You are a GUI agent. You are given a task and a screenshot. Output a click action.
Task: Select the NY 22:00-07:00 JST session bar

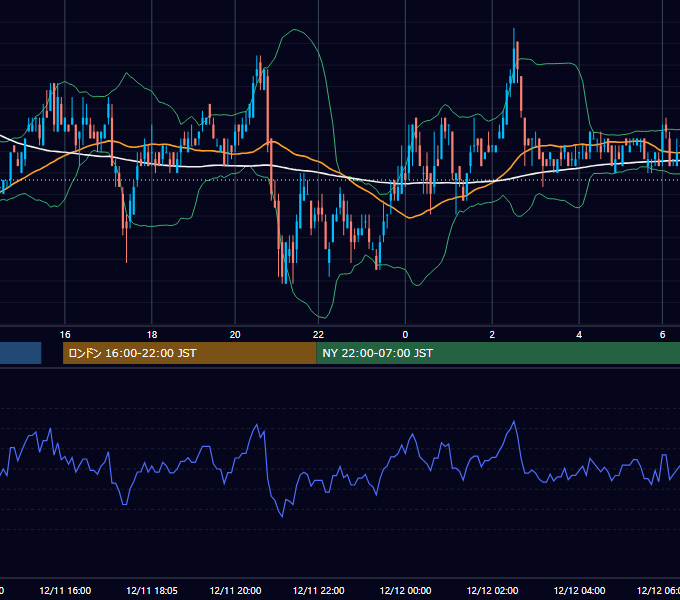(498, 353)
